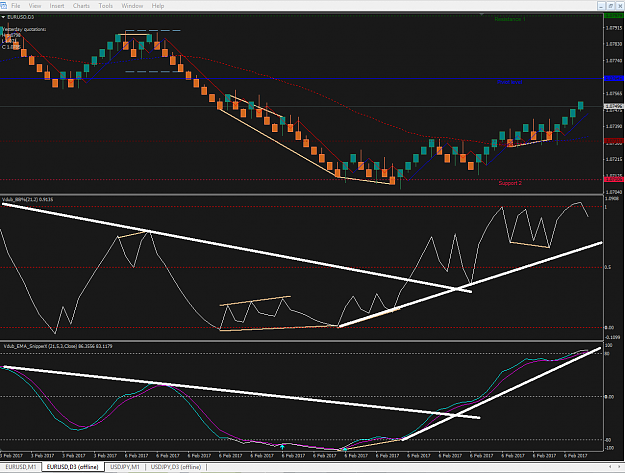
Task: Click the blue pivot price tag on scale
Action: (x=614, y=79)
